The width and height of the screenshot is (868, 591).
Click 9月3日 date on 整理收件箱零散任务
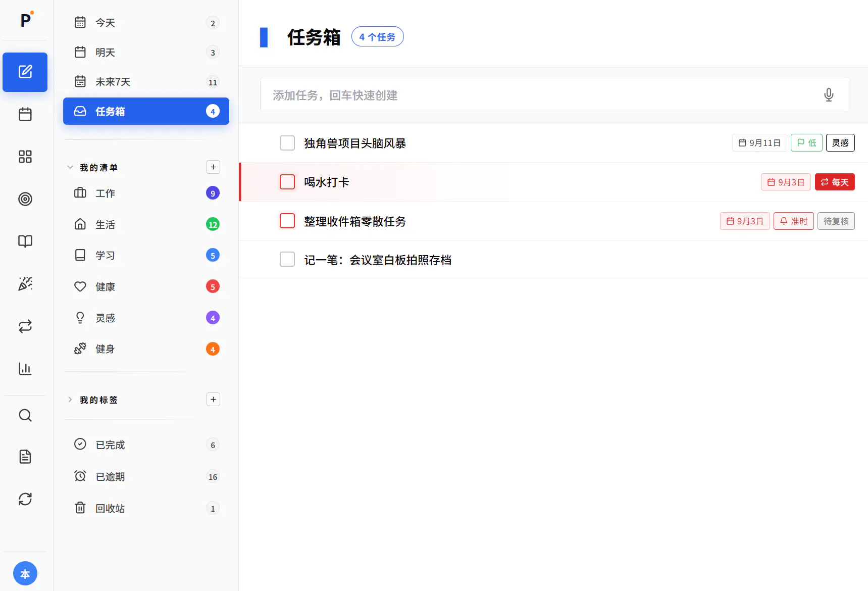[x=745, y=221]
